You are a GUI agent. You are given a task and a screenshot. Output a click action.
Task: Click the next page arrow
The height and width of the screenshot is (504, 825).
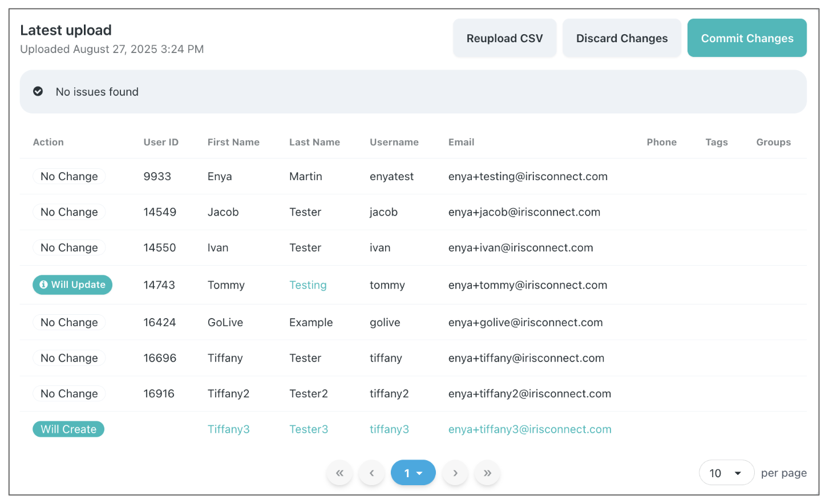point(455,473)
